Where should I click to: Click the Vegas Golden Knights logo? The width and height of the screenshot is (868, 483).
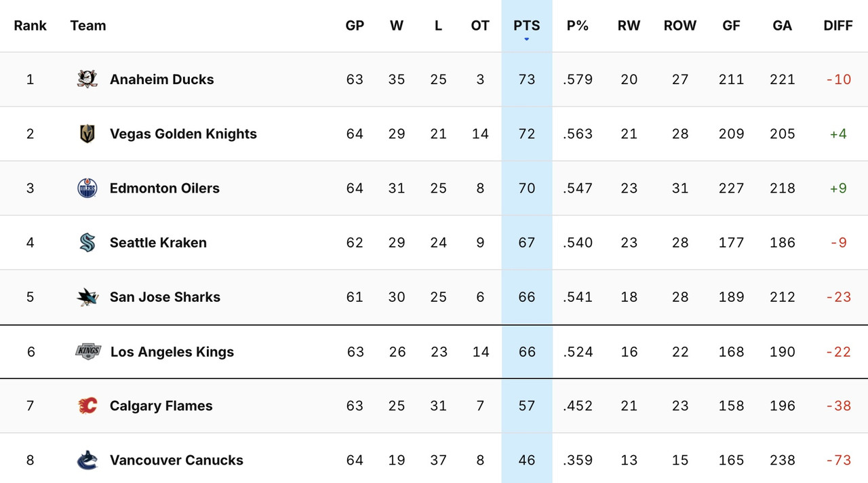pyautogui.click(x=87, y=134)
